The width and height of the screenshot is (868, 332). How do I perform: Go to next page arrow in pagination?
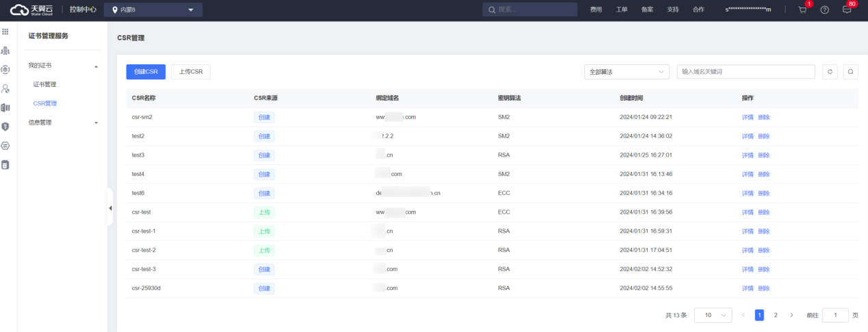pyautogui.click(x=791, y=315)
